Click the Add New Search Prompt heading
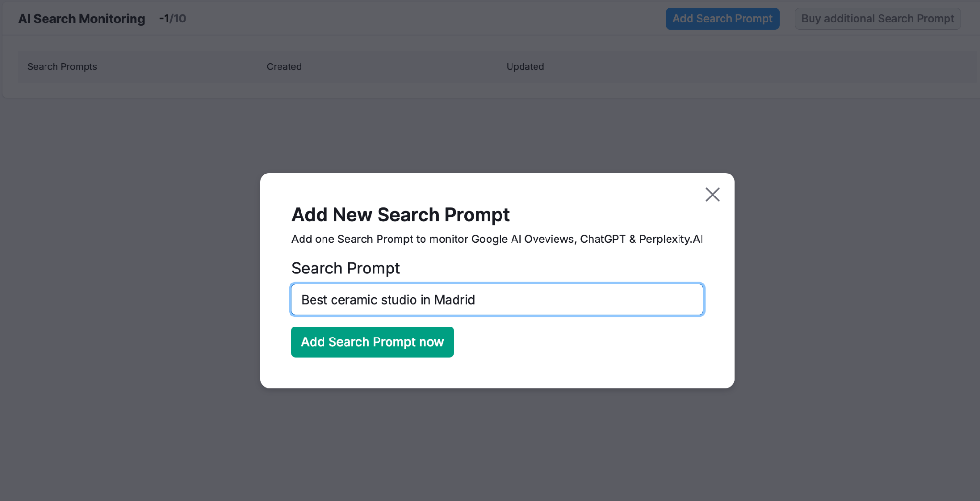Viewport: 980px width, 501px height. click(x=401, y=215)
